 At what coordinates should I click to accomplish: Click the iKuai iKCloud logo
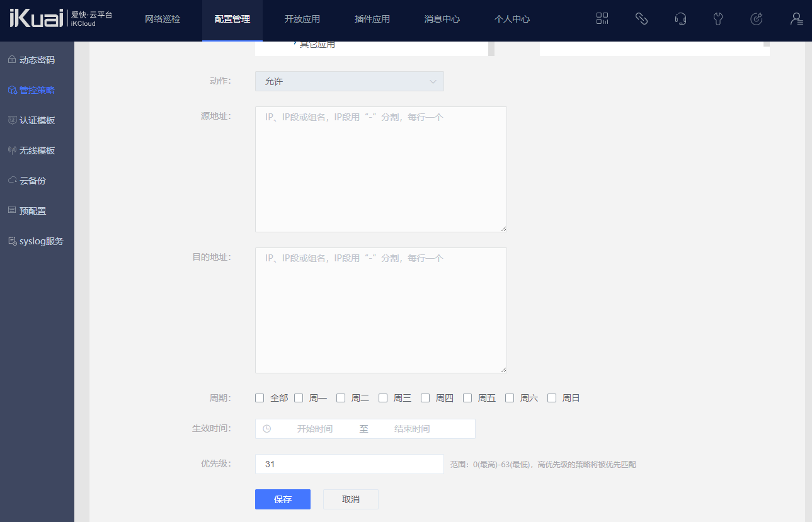[x=61, y=18]
